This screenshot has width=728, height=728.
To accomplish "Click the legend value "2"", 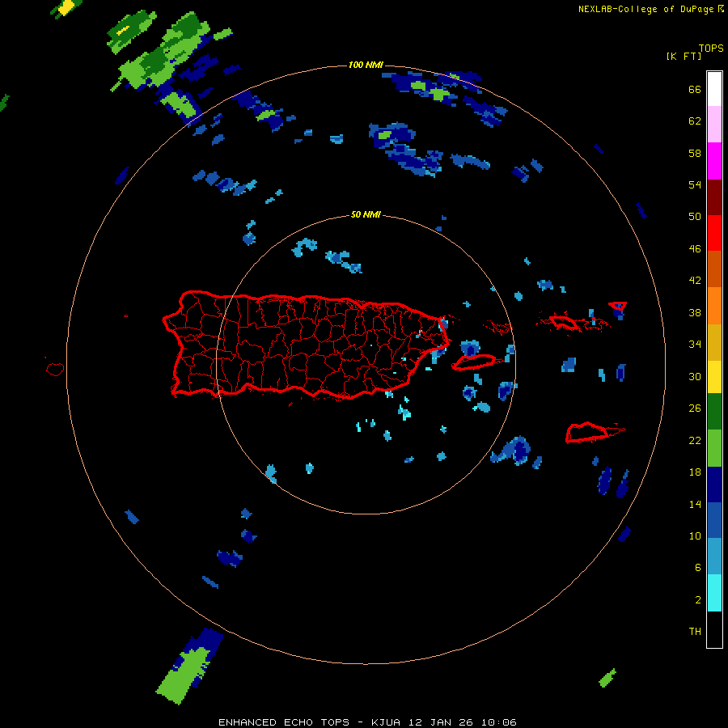I will [698, 600].
